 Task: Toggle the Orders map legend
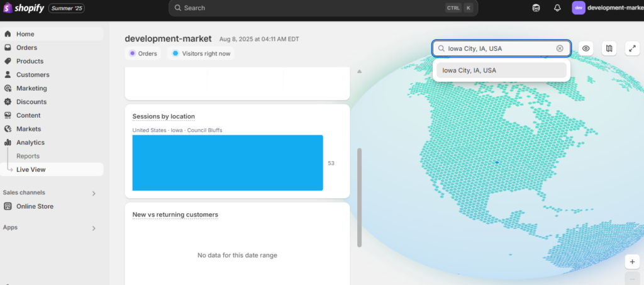tap(143, 53)
